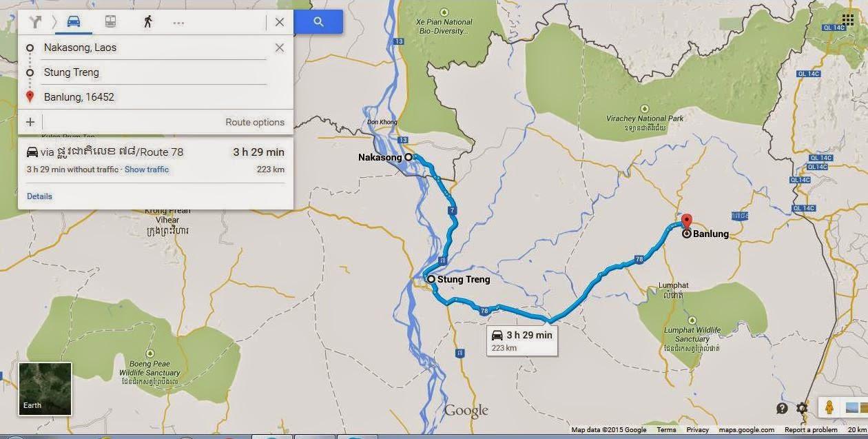
Task: Show traffic on the route
Action: (147, 170)
